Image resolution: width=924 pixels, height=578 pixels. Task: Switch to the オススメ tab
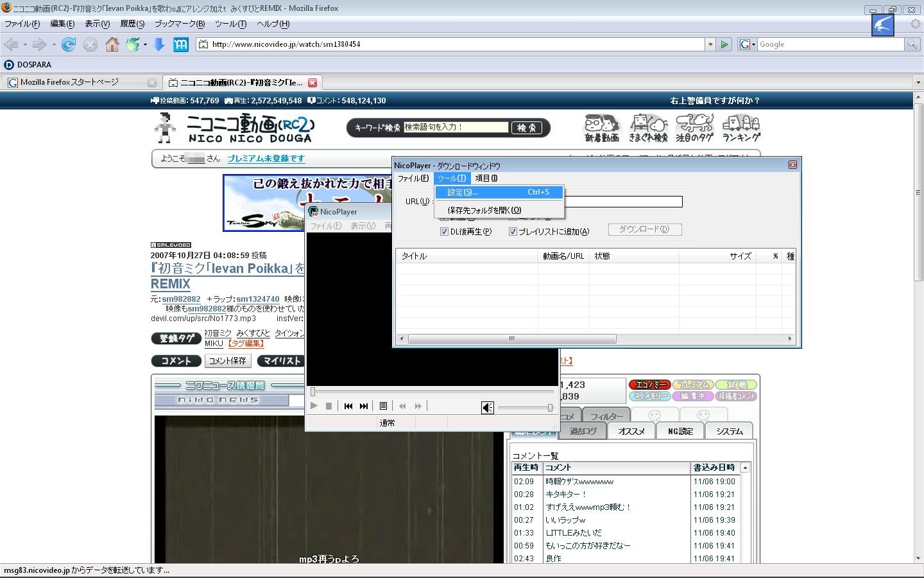(x=631, y=432)
